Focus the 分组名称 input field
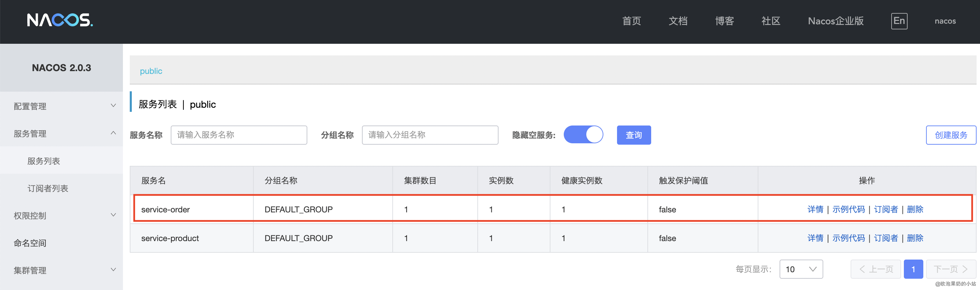Image resolution: width=980 pixels, height=290 pixels. (x=430, y=135)
